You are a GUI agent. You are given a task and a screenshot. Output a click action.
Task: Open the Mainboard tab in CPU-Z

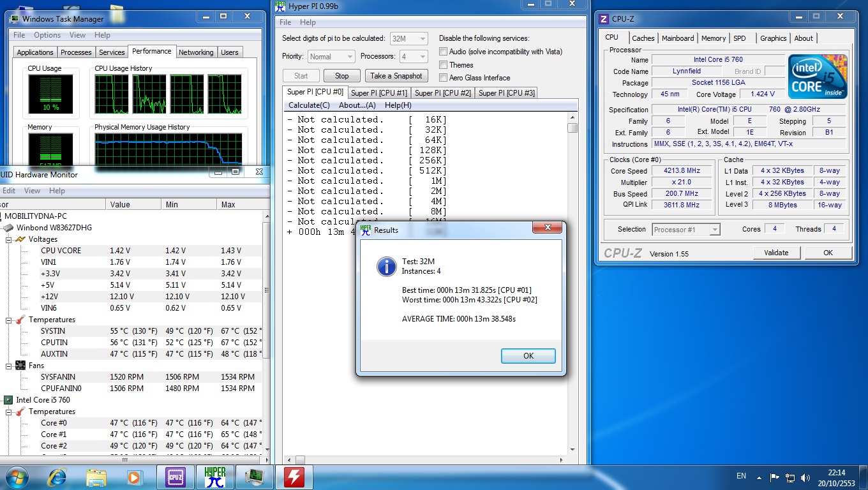pyautogui.click(x=678, y=38)
